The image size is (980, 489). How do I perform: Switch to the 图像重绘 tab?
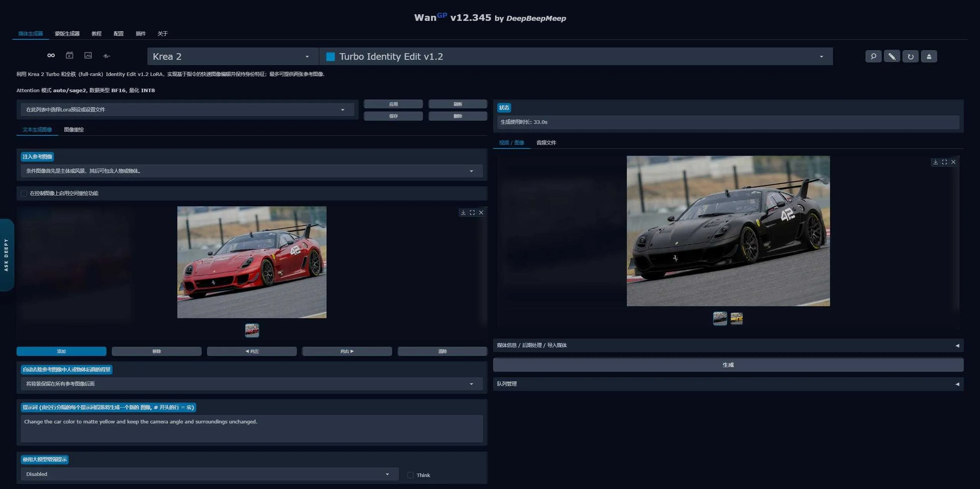click(74, 130)
